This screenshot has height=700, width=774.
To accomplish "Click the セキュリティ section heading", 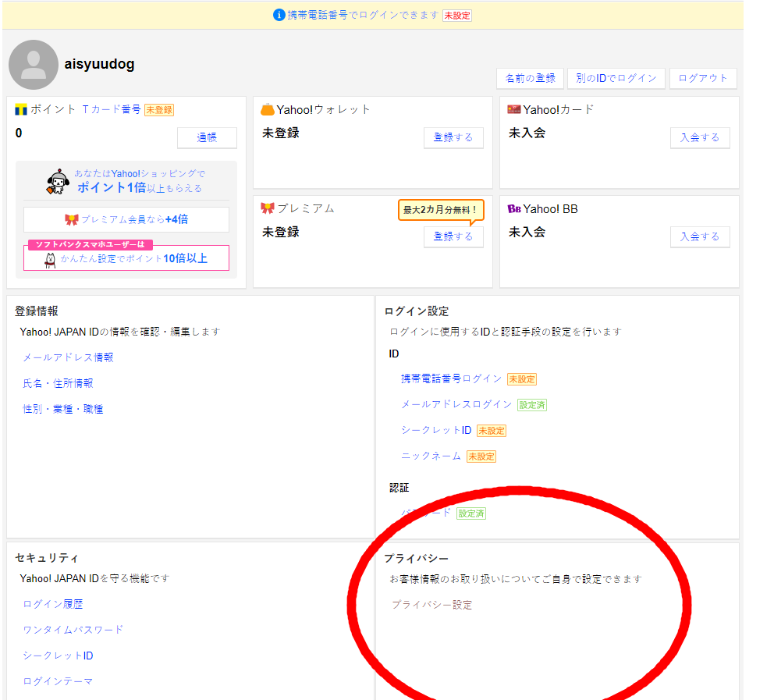I will click(47, 558).
